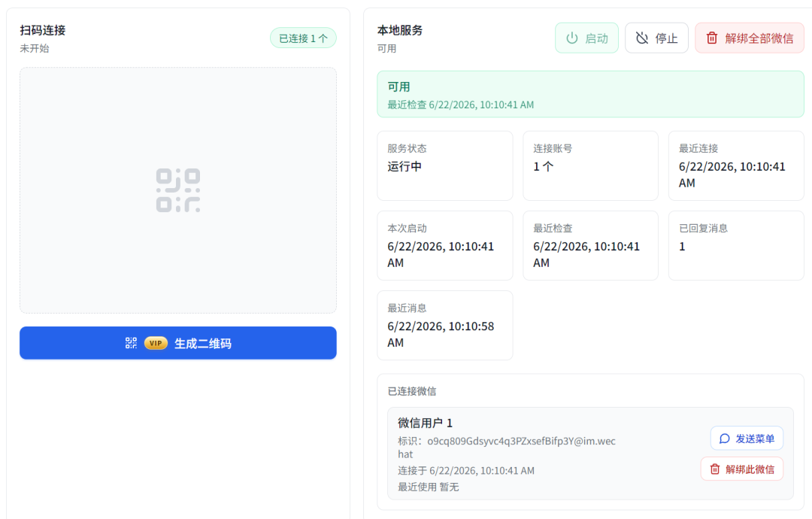Click the 已回复消息 label

(x=703, y=228)
